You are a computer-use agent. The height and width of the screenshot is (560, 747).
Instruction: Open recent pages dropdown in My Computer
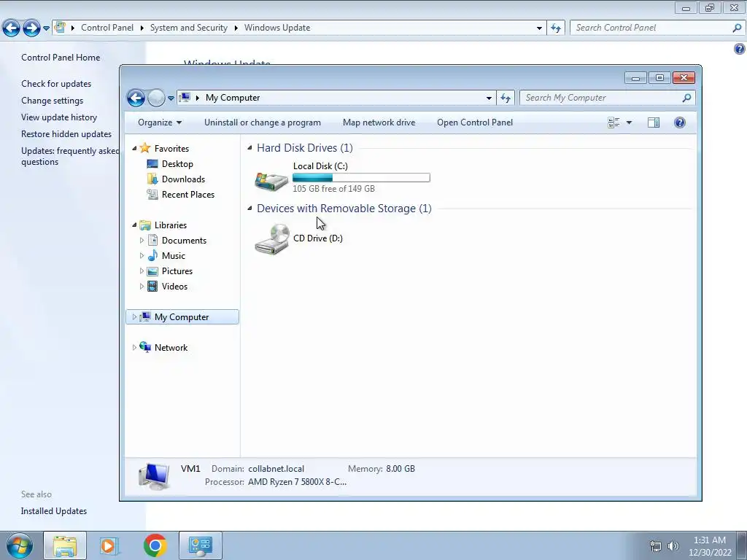[x=171, y=98]
